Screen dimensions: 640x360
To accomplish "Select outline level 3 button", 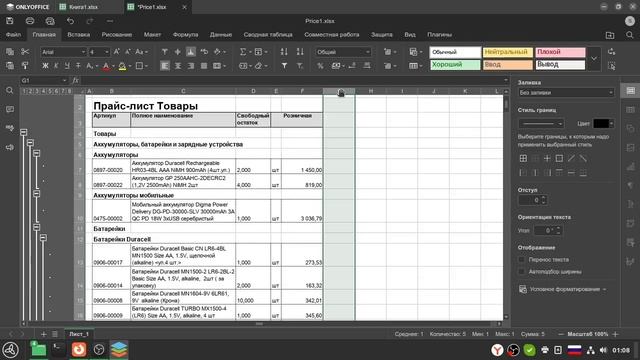I will coord(37,91).
